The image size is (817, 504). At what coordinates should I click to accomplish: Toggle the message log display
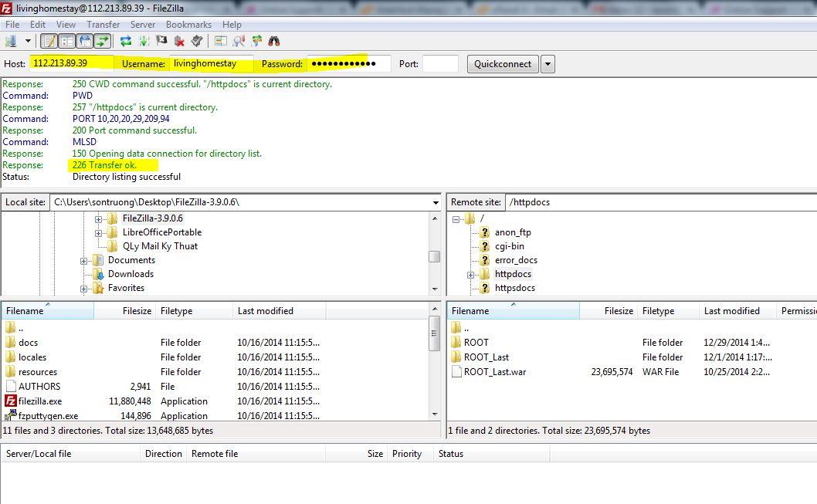[49, 41]
